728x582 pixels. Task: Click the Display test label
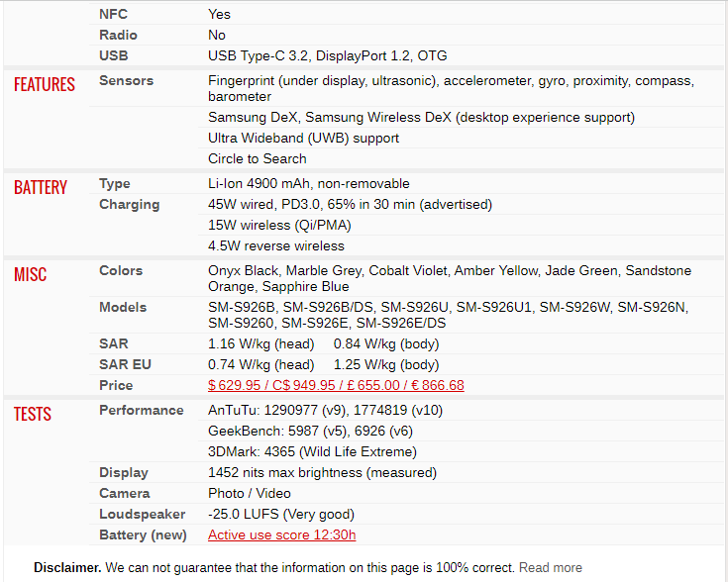(x=124, y=473)
